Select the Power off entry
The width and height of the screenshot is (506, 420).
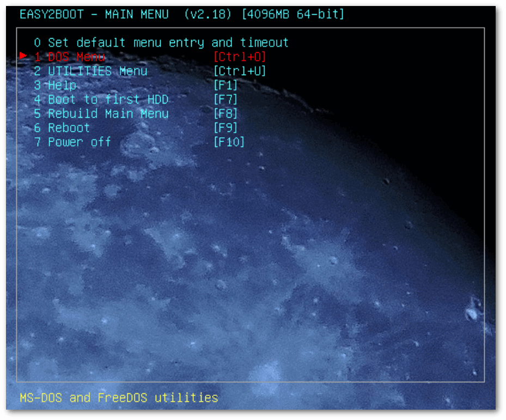(74, 142)
